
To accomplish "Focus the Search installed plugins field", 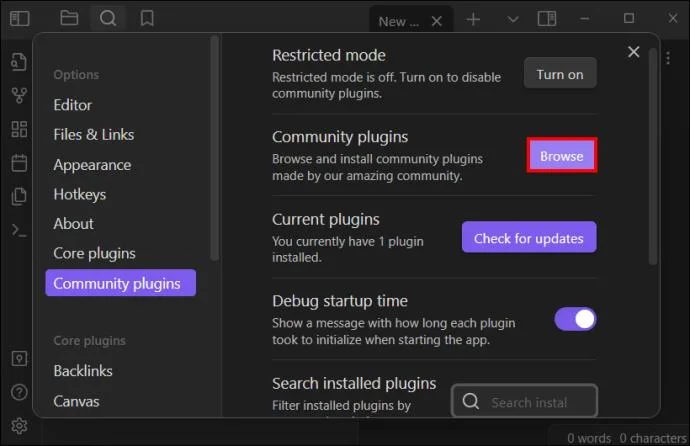I will (524, 401).
